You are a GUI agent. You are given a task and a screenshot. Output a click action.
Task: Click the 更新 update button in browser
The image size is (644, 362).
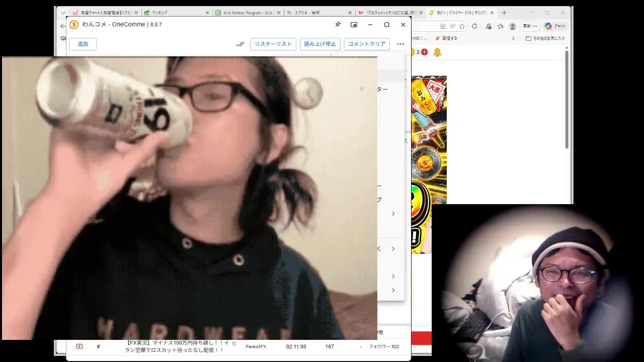click(530, 26)
